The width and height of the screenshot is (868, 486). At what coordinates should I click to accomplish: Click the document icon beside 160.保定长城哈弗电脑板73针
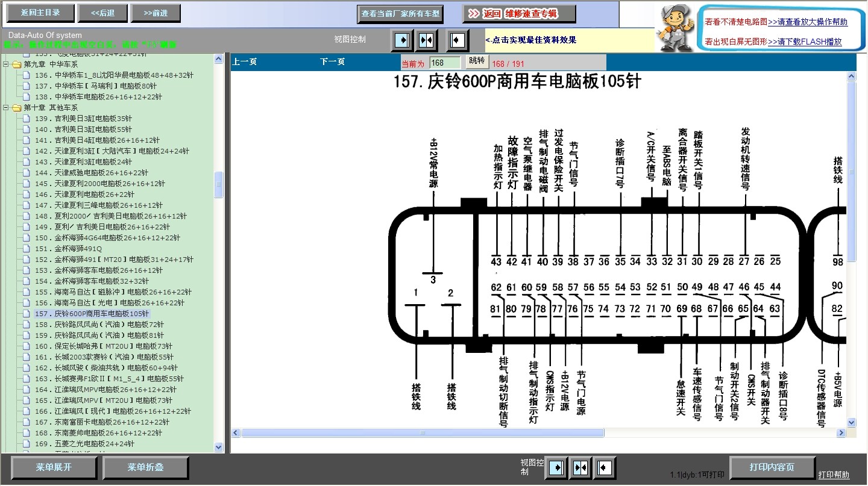[x=27, y=346]
